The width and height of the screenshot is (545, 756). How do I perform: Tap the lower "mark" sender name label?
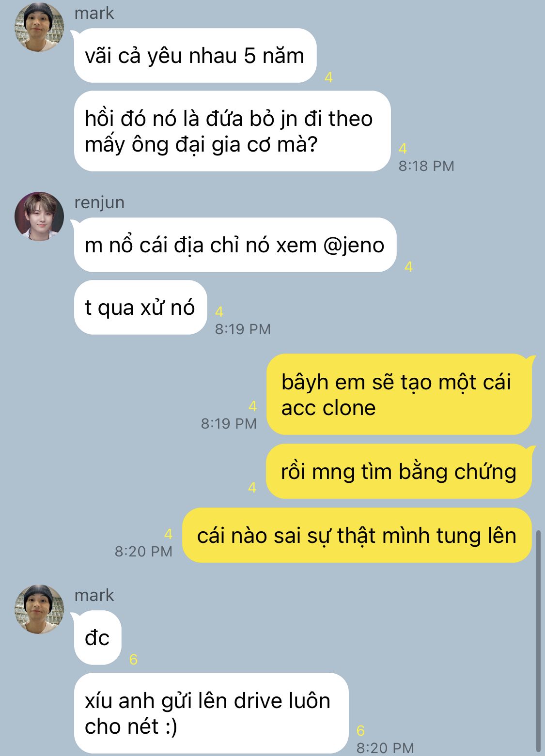coord(94,595)
